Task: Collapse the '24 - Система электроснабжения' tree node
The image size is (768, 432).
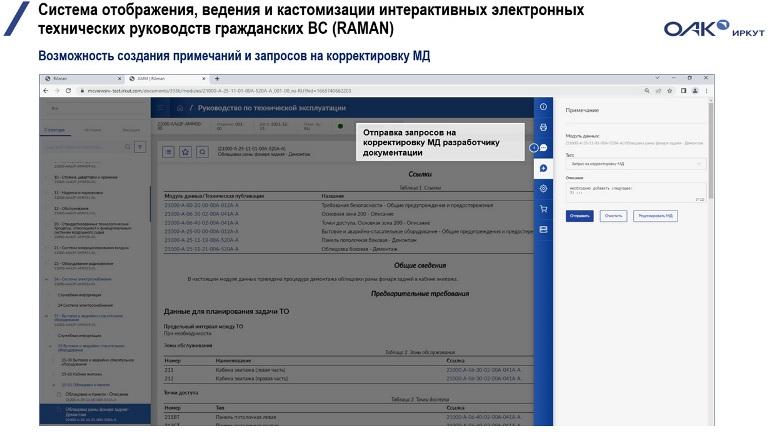Action: click(47, 280)
